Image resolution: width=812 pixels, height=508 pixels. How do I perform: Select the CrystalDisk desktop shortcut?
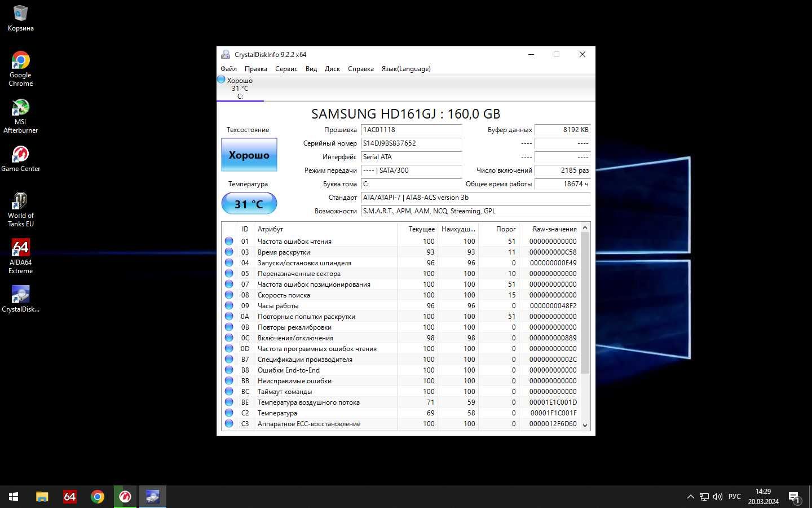20,299
